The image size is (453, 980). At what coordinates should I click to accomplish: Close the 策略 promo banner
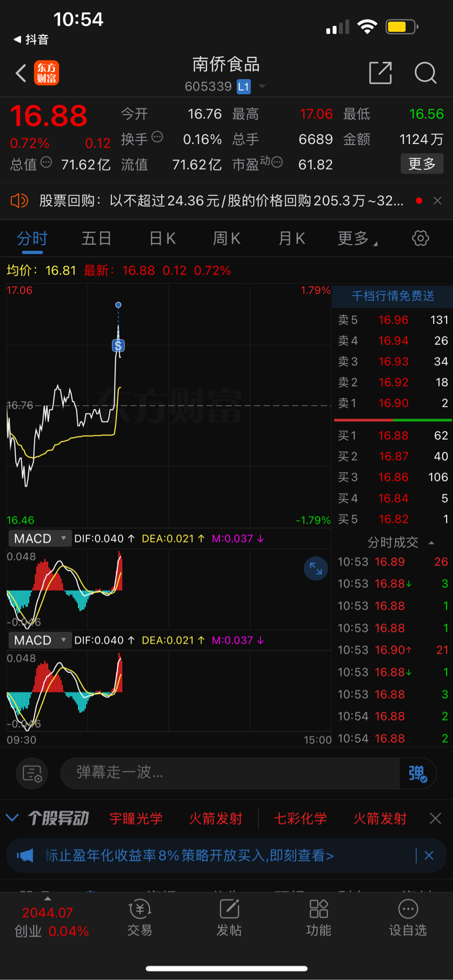pyautogui.click(x=429, y=856)
